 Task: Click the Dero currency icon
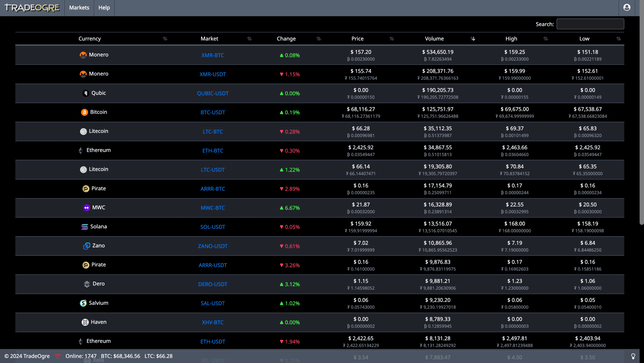(87, 284)
